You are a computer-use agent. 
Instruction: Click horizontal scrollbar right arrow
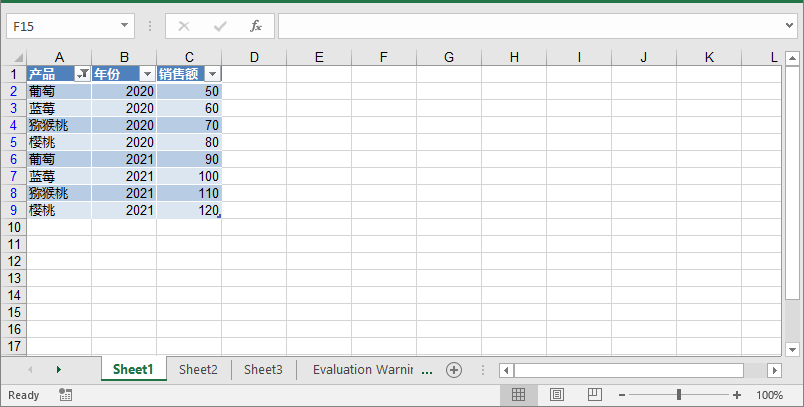coord(774,370)
